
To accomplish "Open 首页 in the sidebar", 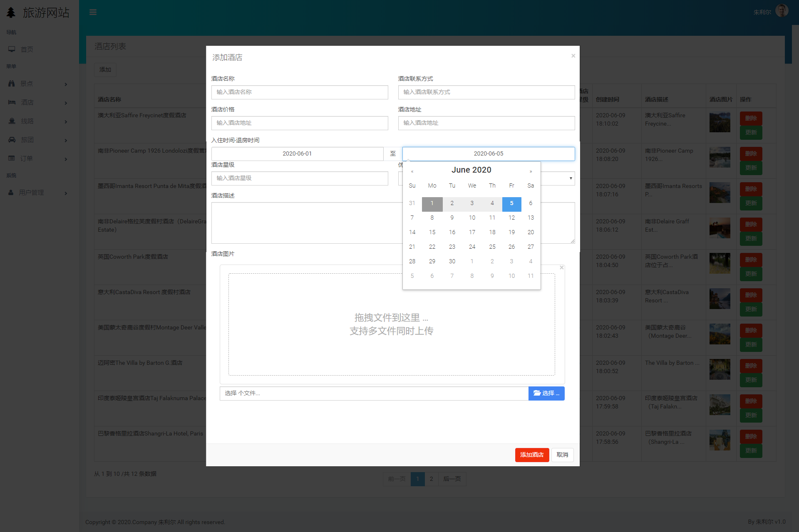I will tap(27, 49).
